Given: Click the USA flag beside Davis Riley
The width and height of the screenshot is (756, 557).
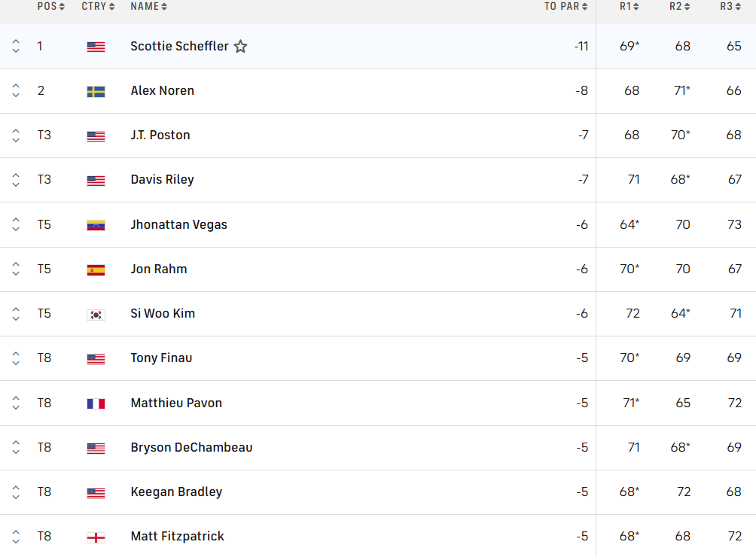Looking at the screenshot, I should tap(95, 179).
